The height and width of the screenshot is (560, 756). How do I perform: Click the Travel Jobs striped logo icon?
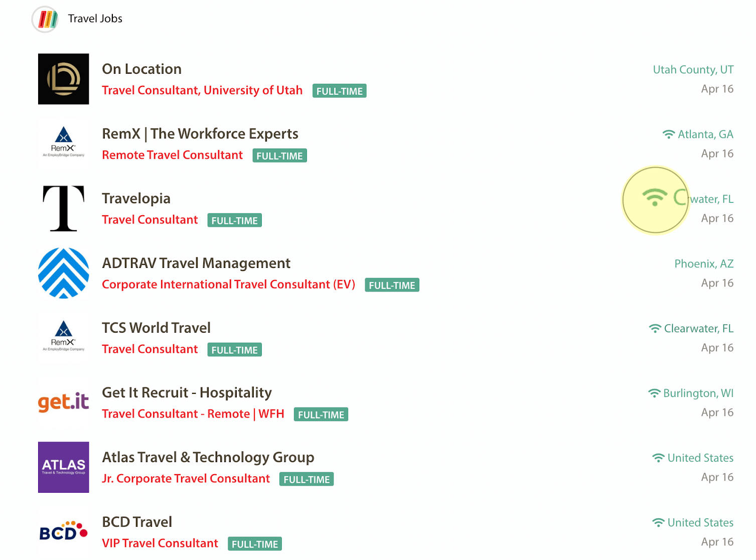[45, 20]
